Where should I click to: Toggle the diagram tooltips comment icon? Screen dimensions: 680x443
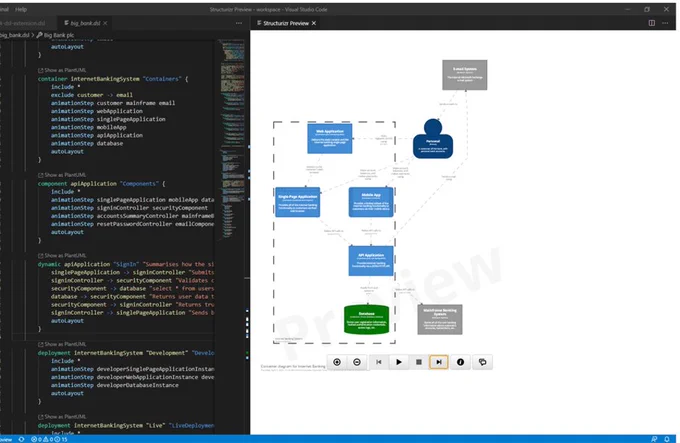tap(482, 362)
